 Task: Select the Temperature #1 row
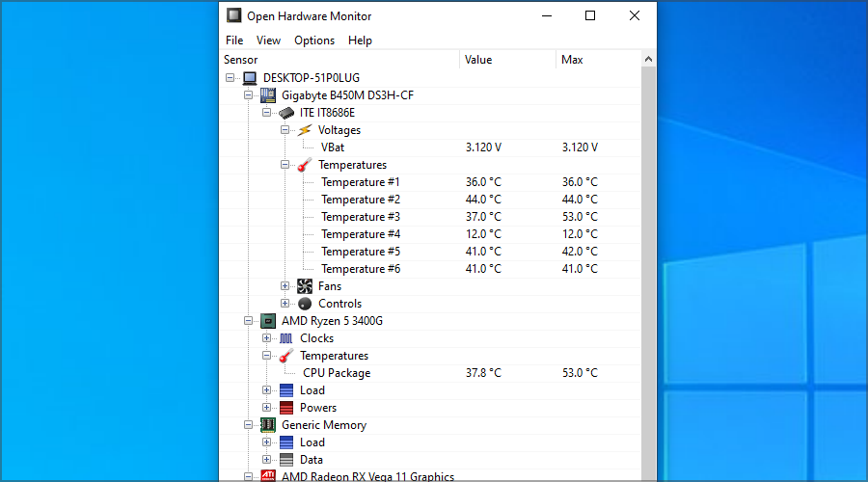point(430,182)
